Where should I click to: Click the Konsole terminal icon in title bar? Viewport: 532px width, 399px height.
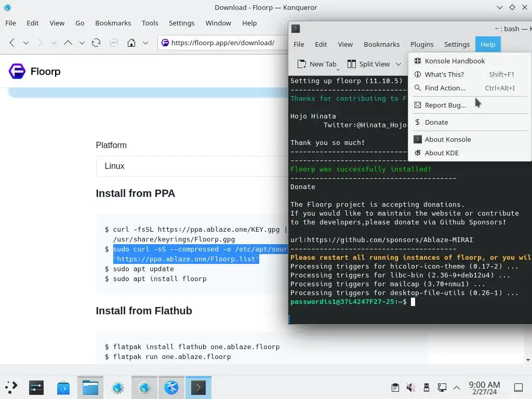[x=296, y=29]
